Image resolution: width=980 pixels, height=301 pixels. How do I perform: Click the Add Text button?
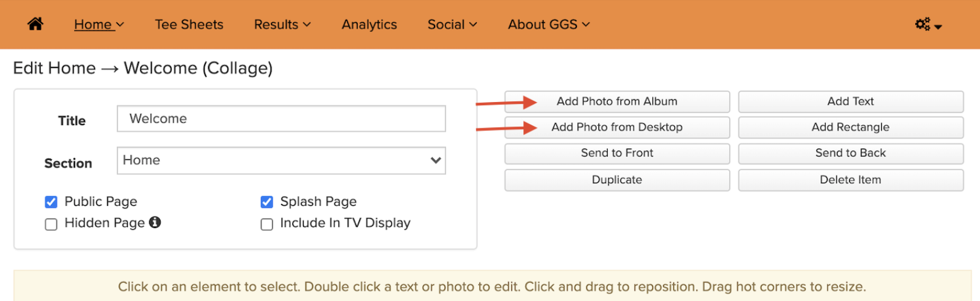tap(851, 101)
